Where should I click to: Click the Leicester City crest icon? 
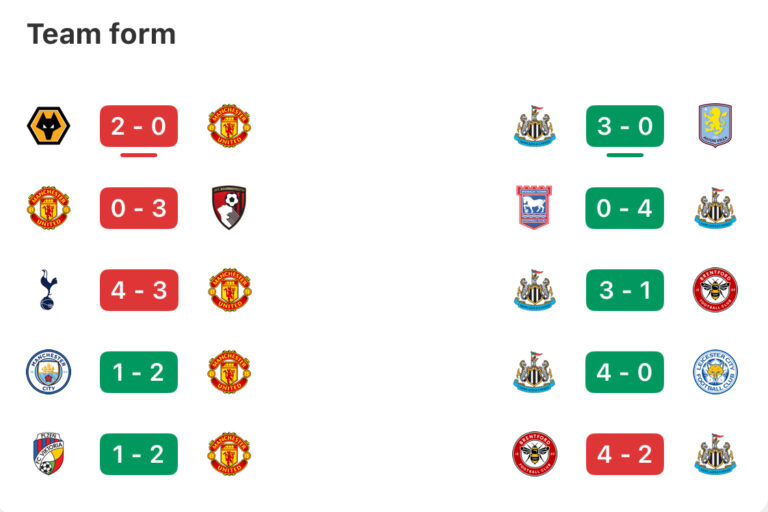(715, 372)
